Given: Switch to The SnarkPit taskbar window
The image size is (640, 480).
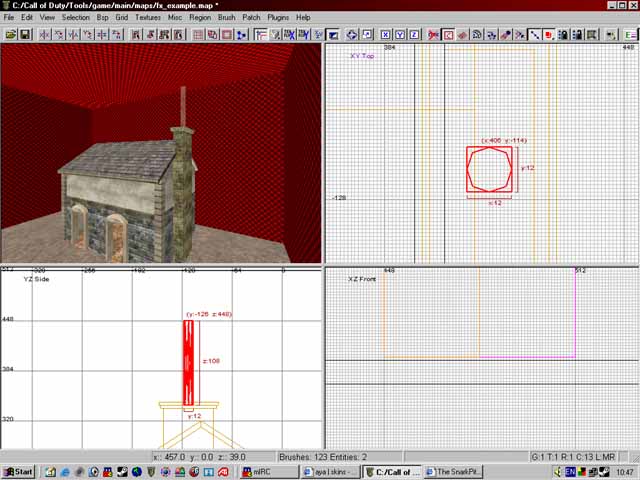Looking at the screenshot, I should point(460,471).
